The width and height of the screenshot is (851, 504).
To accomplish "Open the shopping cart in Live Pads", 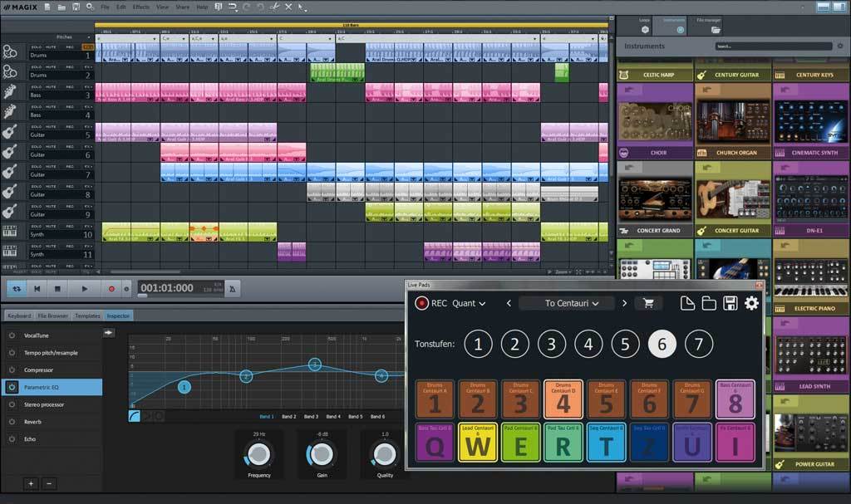I will click(644, 303).
